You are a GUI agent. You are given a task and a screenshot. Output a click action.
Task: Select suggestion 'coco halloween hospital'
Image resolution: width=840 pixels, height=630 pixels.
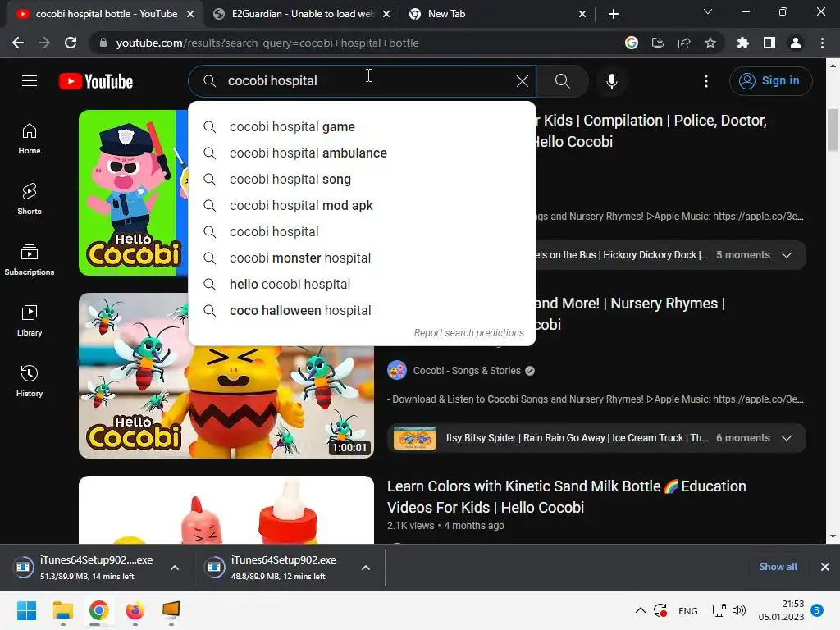click(362, 311)
